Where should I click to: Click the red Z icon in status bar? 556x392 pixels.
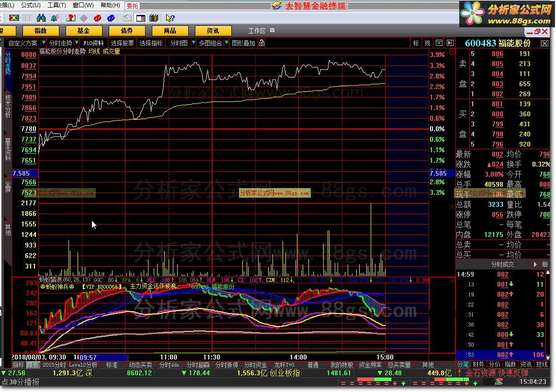pos(499,382)
